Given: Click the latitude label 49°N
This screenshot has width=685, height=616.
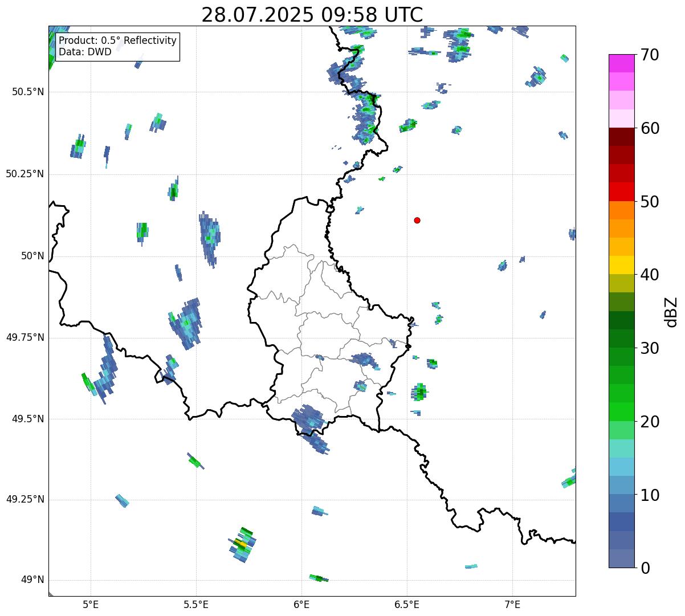Looking at the screenshot, I should pos(32,580).
